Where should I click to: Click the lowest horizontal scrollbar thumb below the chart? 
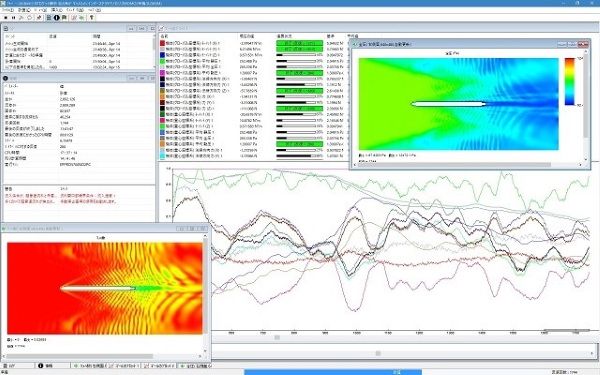coord(378,353)
